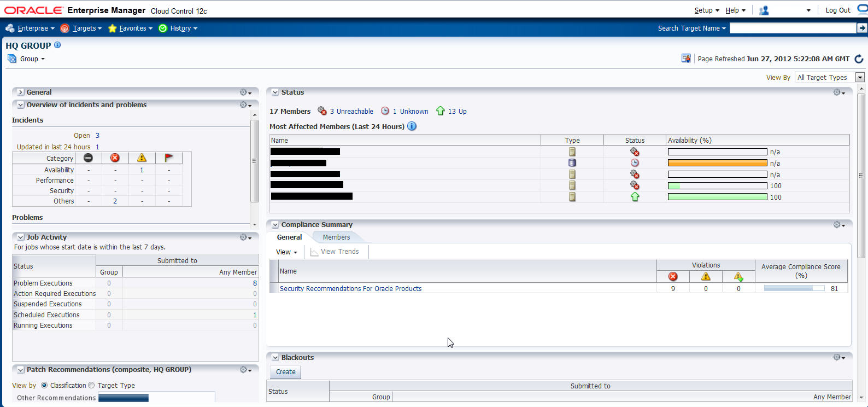Click the 8 Problem Executions link
Screen dimensions: 868x407
tap(255, 283)
